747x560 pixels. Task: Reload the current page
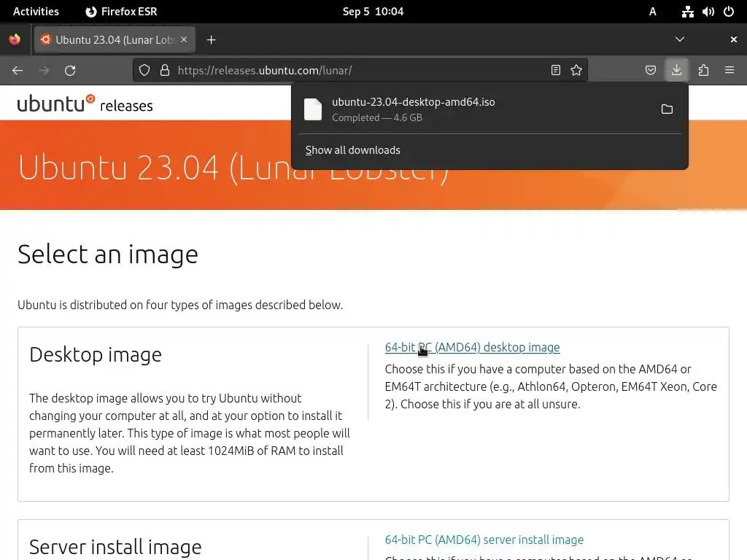pyautogui.click(x=70, y=71)
